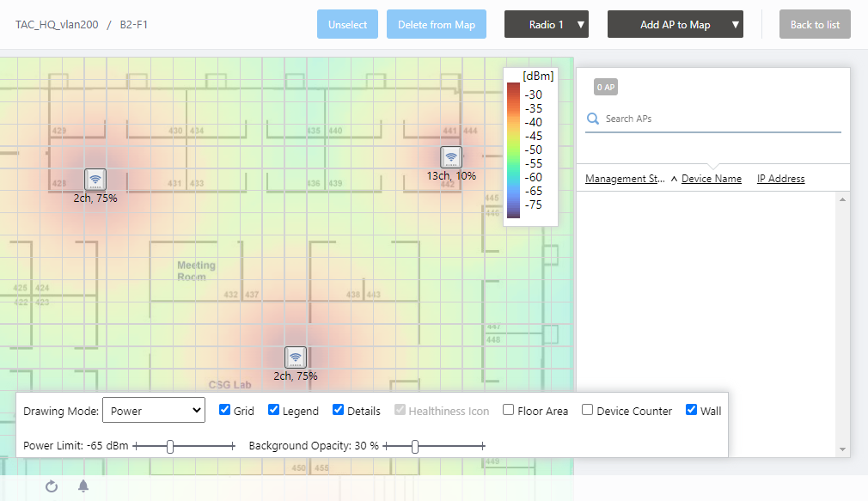Open the Drawing Mode Power dropdown
This screenshot has height=501, width=868.
coord(154,411)
